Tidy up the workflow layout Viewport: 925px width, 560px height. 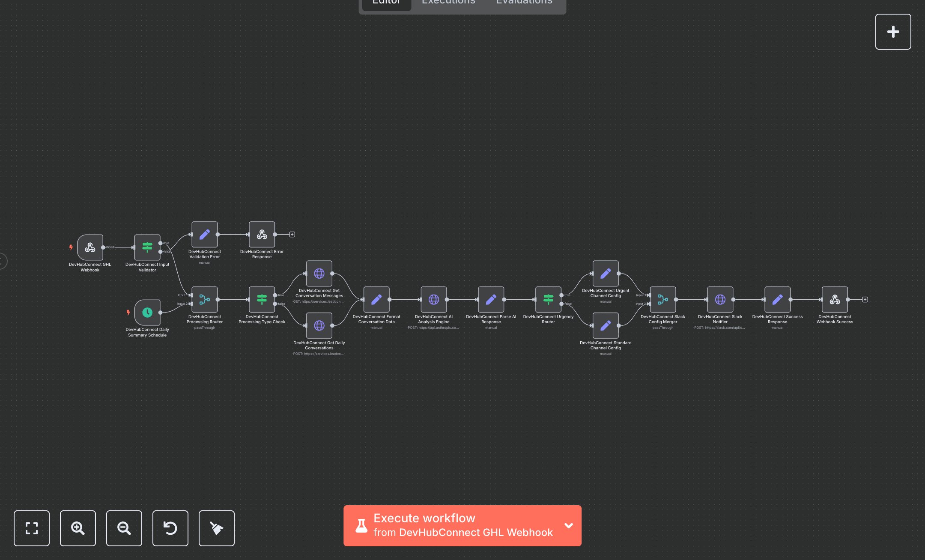[216, 528]
